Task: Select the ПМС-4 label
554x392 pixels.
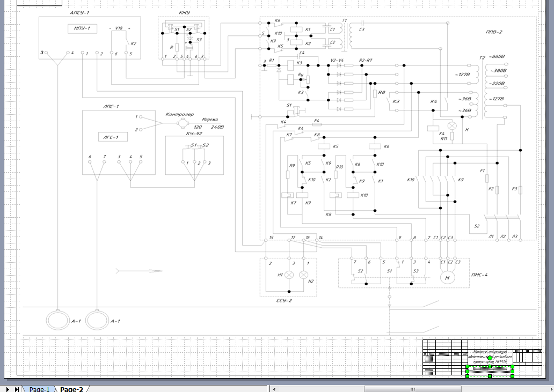Action: tap(479, 275)
